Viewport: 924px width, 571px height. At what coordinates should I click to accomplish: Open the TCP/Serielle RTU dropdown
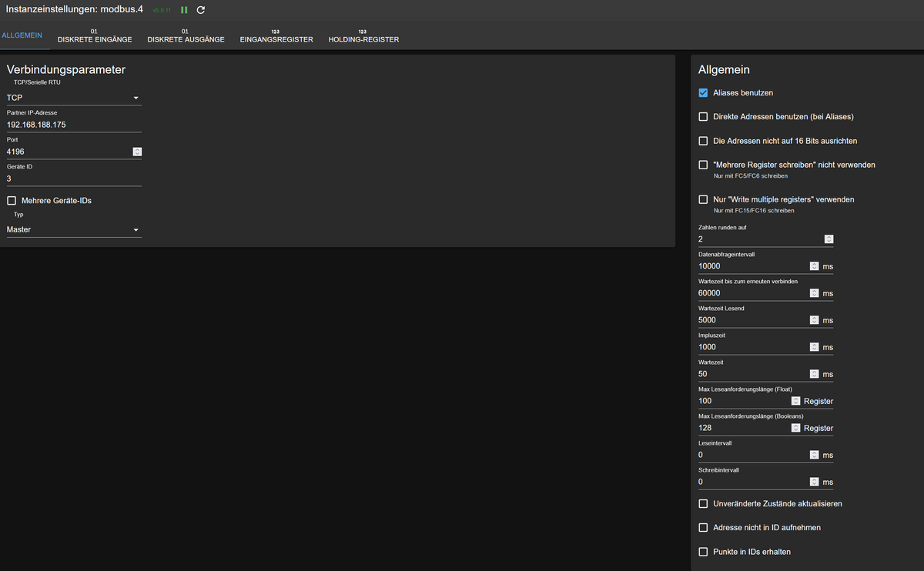point(73,98)
